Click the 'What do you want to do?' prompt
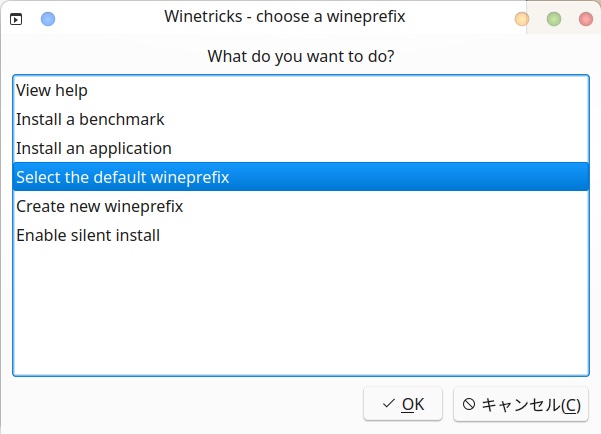Viewport: 601px width, 434px height. pos(300,56)
